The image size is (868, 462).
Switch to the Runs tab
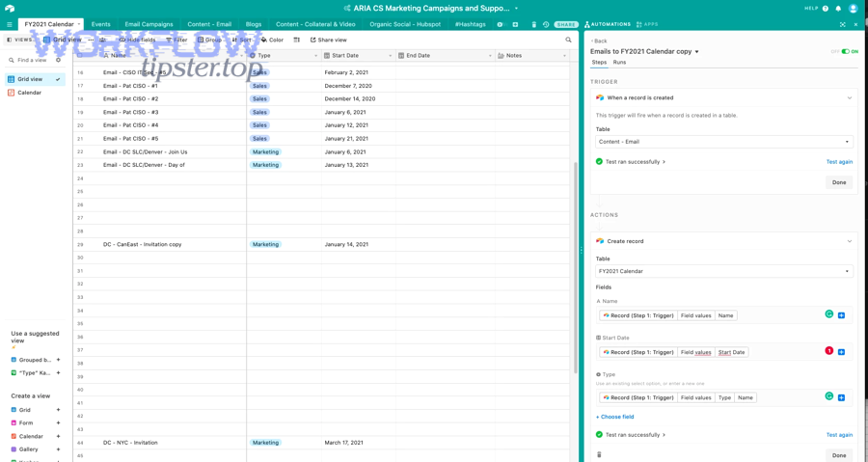[619, 63]
